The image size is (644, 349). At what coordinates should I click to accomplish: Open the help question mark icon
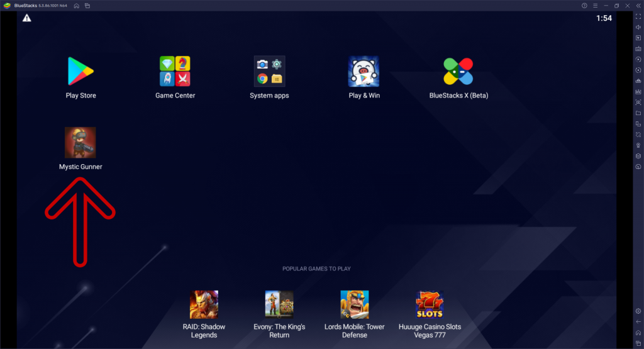tap(584, 6)
